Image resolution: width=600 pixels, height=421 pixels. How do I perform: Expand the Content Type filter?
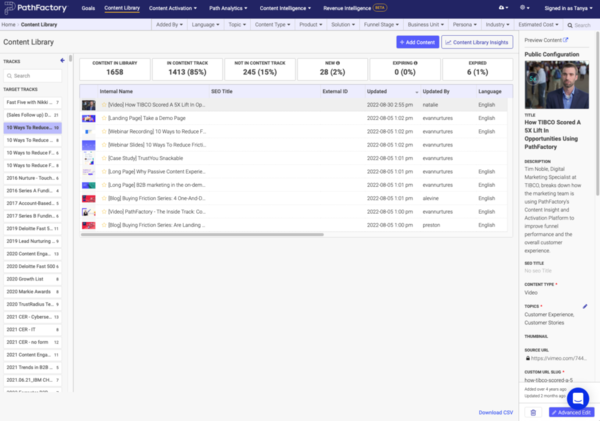pyautogui.click(x=272, y=24)
